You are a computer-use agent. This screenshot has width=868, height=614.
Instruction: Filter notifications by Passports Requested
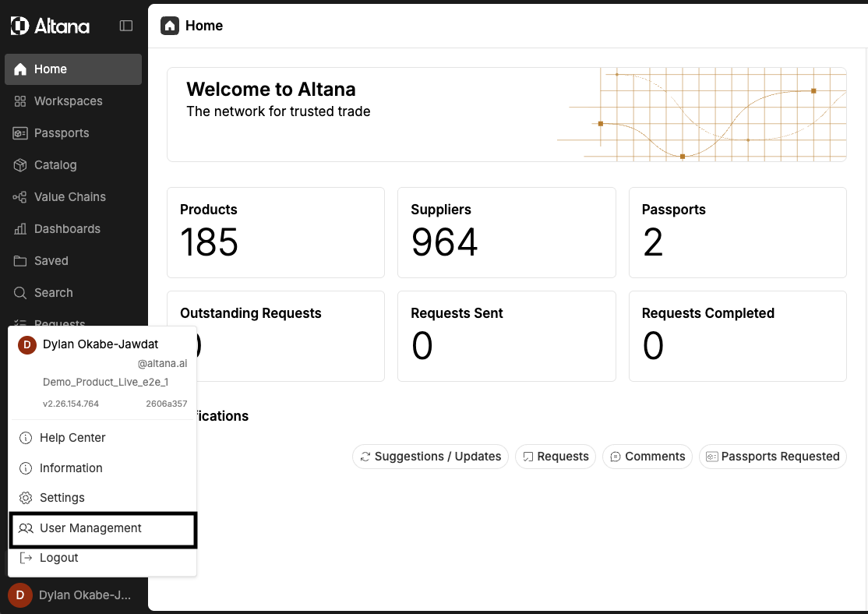point(773,457)
